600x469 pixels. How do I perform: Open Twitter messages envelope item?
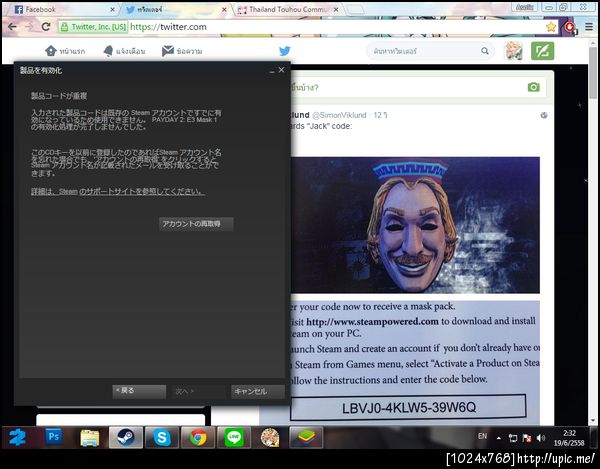tap(182, 51)
